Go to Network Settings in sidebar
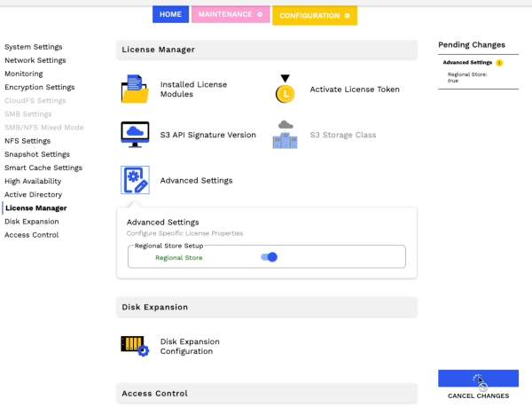The height and width of the screenshot is (407, 532). pyautogui.click(x=35, y=60)
